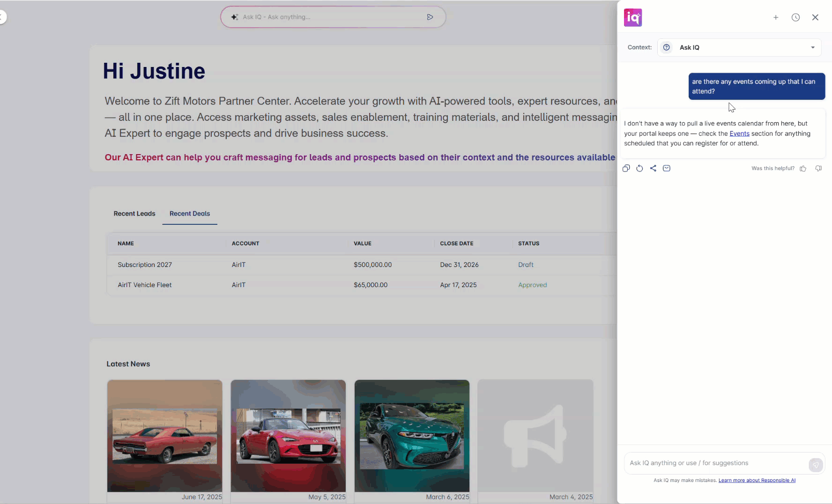
Task: Focus the top Ask IQ search field
Action: [x=333, y=17]
